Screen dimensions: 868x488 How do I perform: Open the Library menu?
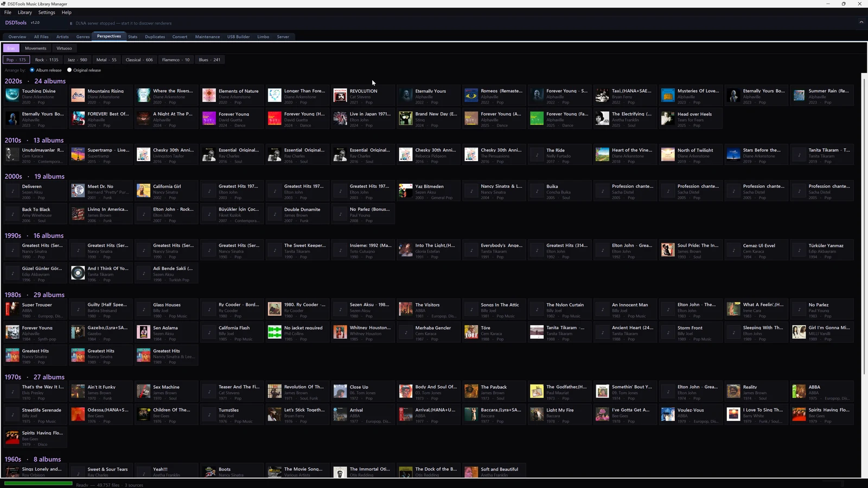(25, 12)
